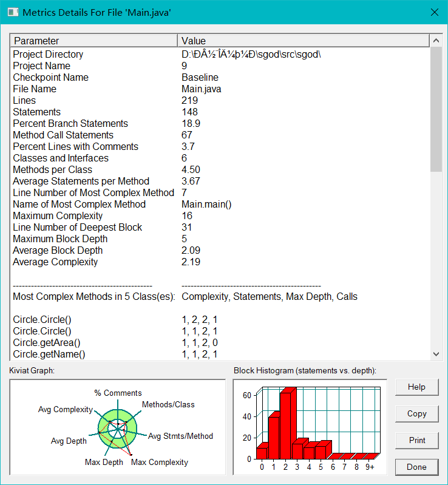Click the Kiviat Graph heading label
Viewport: 448px width, 485px height.
[x=32, y=370]
